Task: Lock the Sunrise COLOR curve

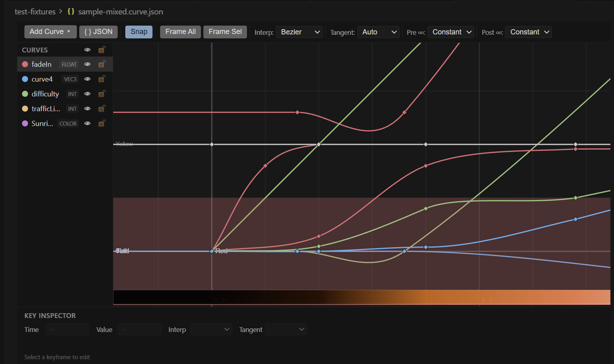Action: (x=102, y=123)
